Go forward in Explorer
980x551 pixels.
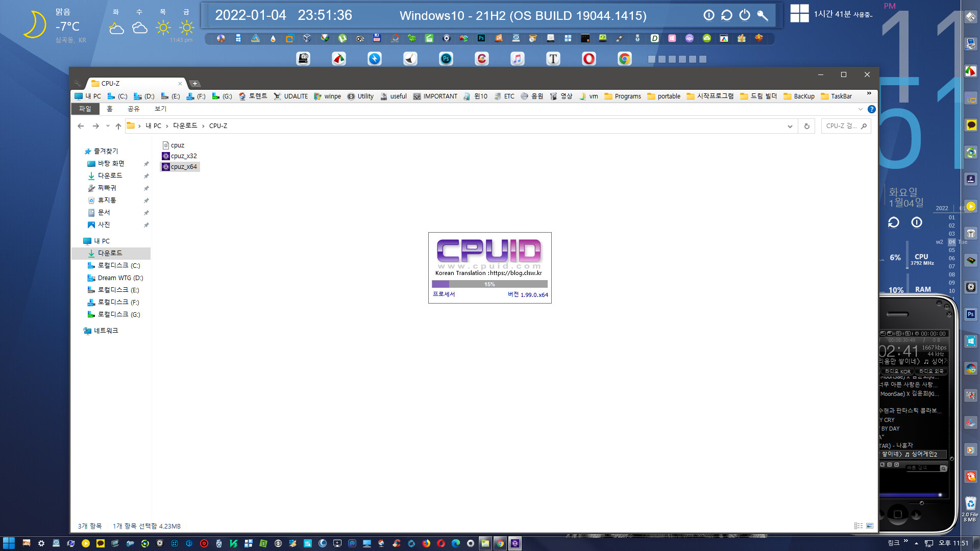coord(95,126)
